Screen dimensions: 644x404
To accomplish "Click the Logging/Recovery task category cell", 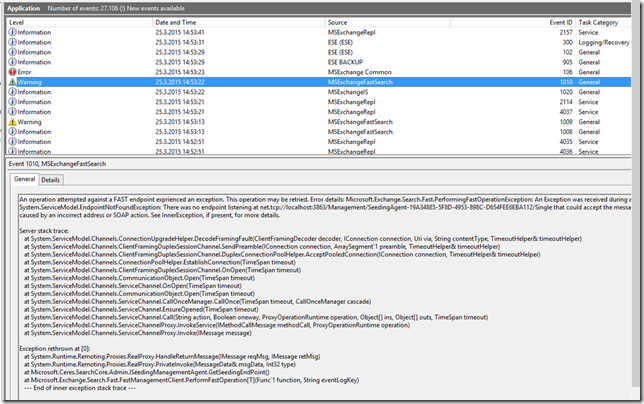I will point(604,42).
